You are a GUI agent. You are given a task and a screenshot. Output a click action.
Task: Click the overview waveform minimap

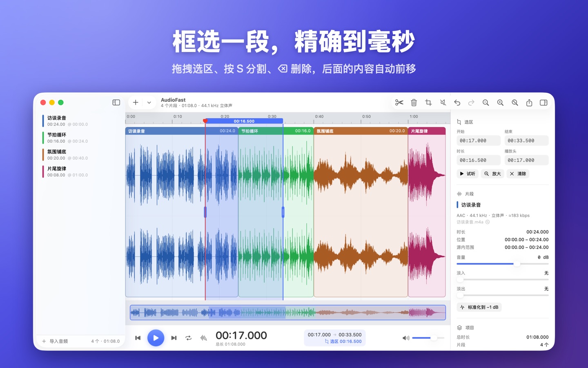288,312
